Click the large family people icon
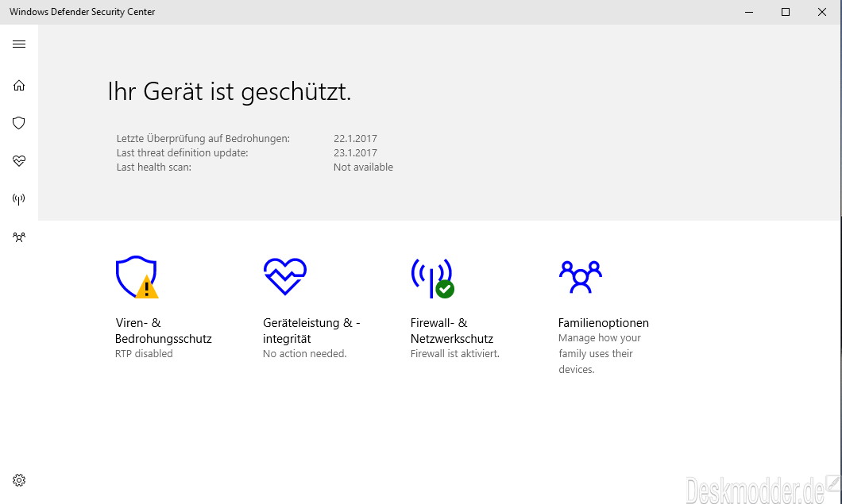 [x=581, y=277]
